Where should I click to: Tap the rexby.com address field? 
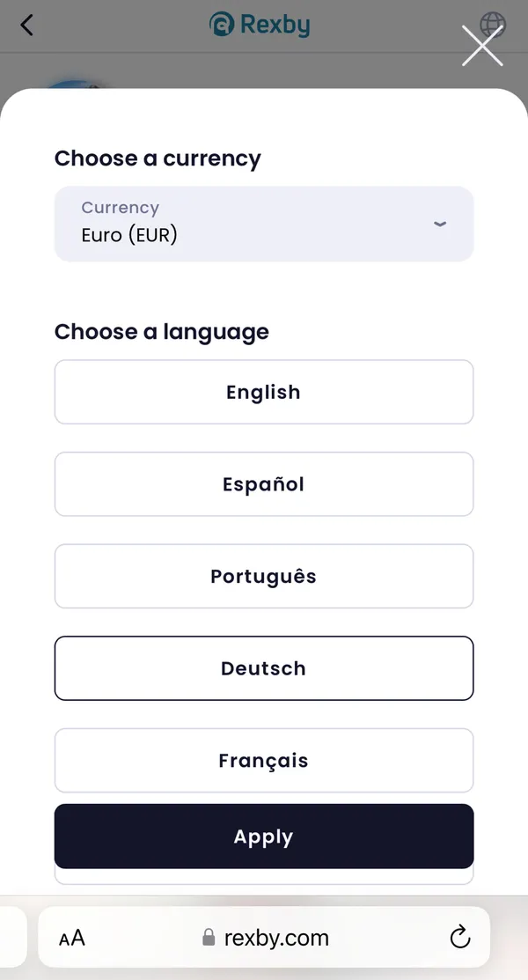click(276, 938)
